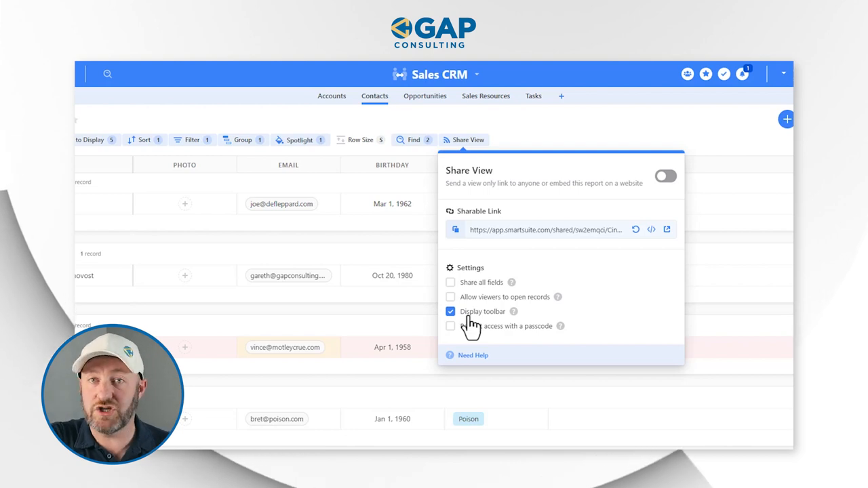
Task: Open the Group options
Action: (x=243, y=140)
